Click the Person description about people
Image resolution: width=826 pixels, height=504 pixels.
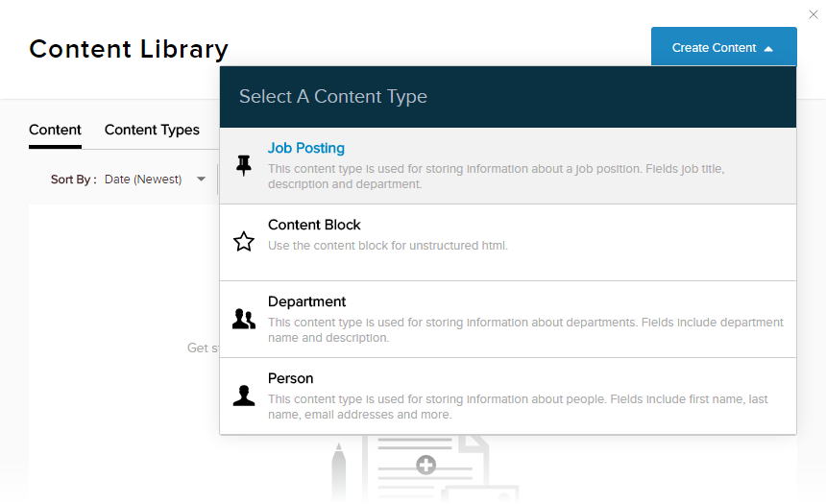[x=518, y=407]
